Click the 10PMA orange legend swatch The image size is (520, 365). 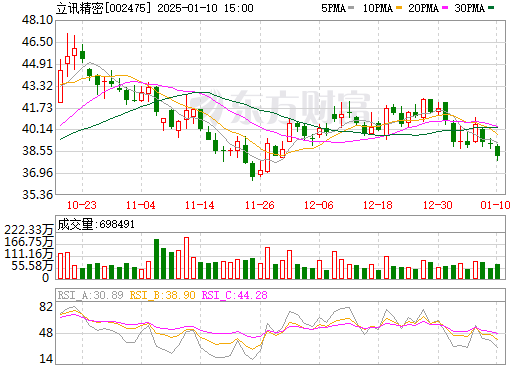point(398,8)
